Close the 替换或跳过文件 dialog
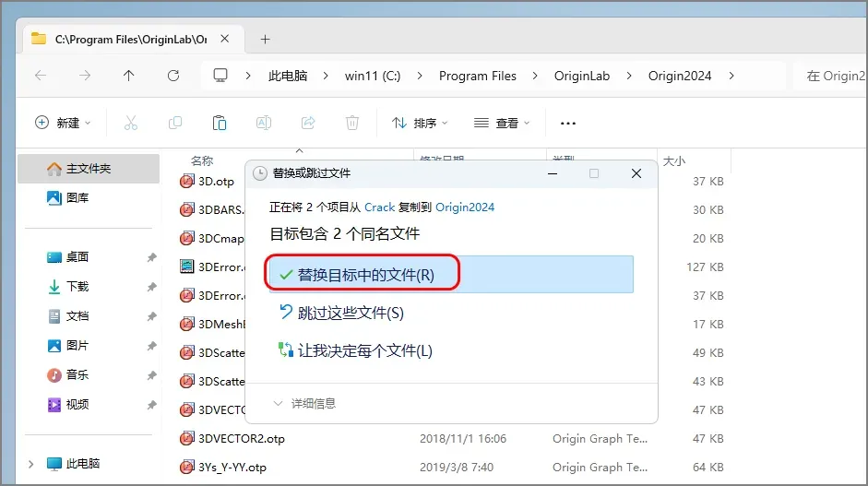 click(636, 173)
